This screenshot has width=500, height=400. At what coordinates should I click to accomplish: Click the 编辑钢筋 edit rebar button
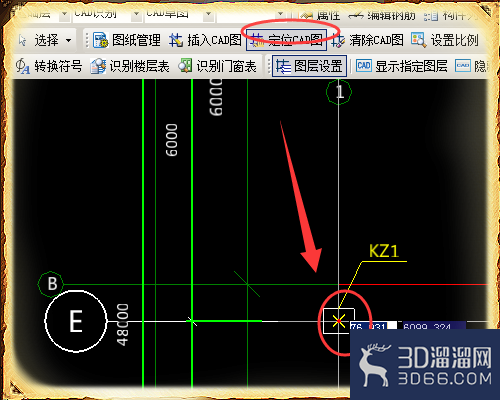pyautogui.click(x=382, y=15)
